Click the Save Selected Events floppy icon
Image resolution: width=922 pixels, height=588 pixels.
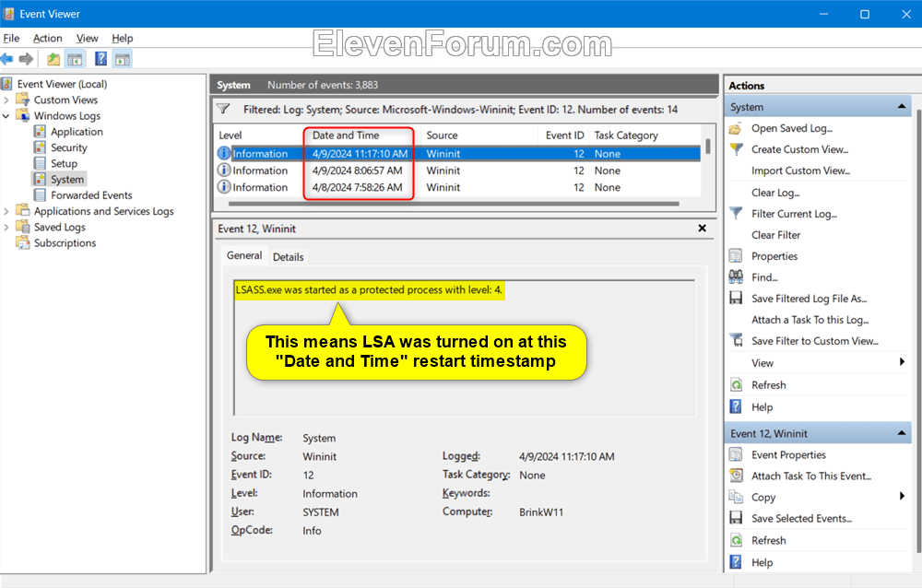[x=736, y=518]
